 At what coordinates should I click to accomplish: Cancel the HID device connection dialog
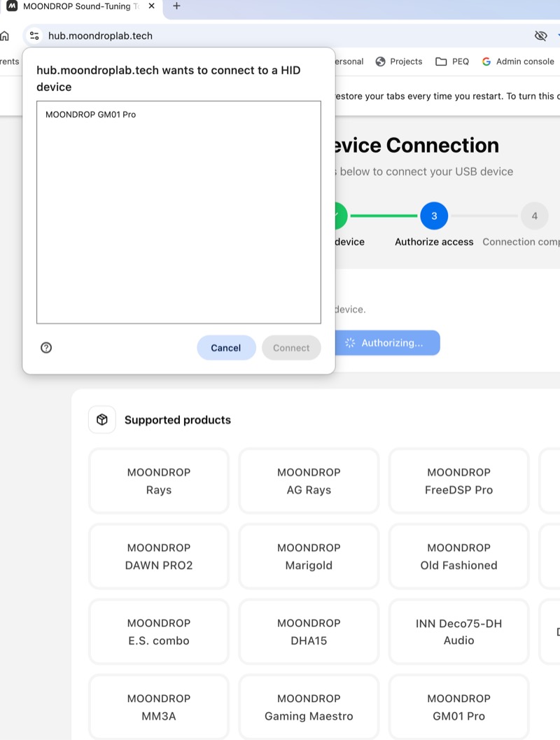tap(226, 348)
